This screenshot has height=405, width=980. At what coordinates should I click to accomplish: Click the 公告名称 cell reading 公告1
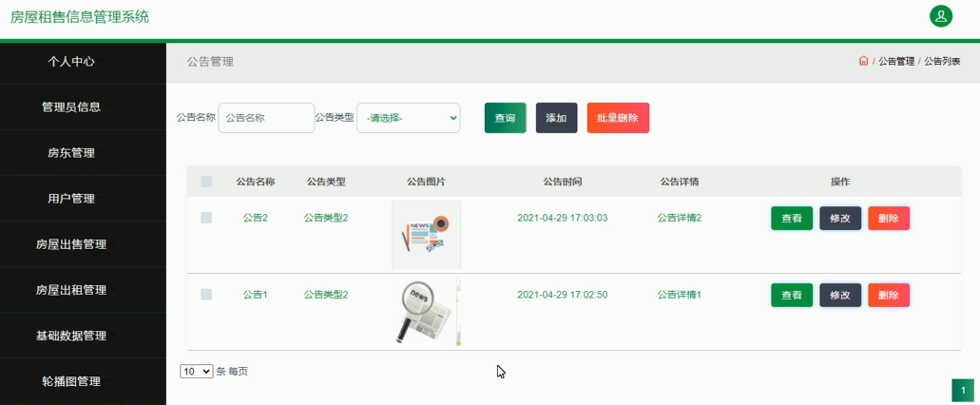255,295
